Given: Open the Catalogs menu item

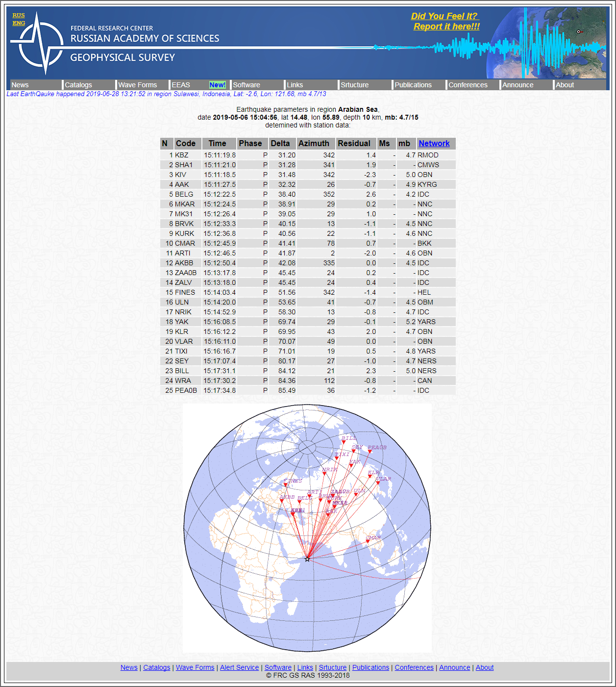Looking at the screenshot, I should [78, 85].
